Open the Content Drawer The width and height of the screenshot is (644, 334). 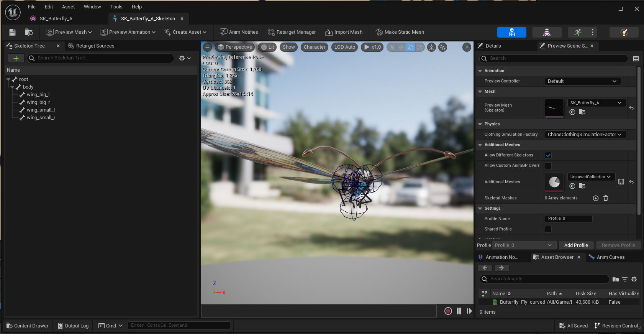(x=28, y=326)
